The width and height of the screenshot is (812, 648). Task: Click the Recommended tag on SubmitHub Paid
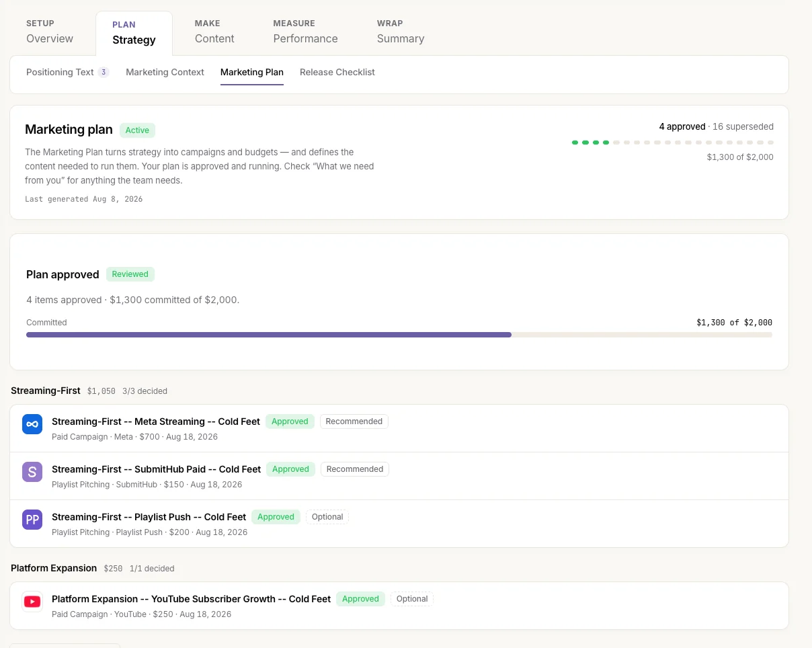coord(355,469)
